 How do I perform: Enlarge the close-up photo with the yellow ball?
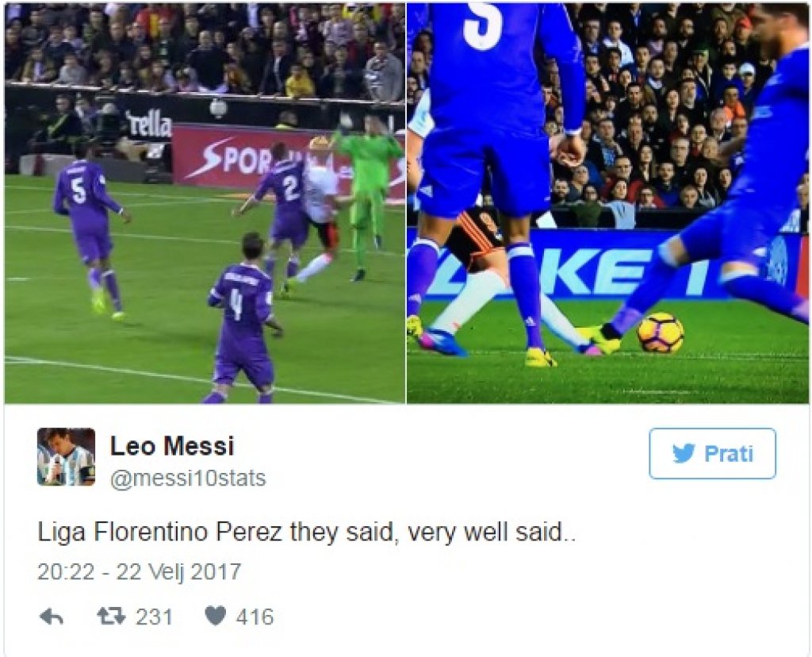[607, 203]
